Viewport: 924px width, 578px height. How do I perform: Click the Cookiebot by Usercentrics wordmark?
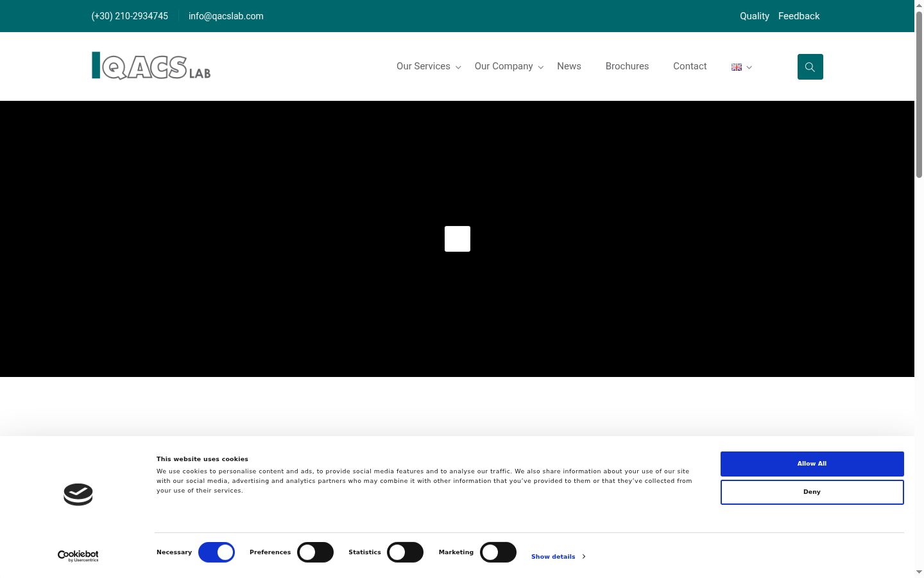pos(78,556)
